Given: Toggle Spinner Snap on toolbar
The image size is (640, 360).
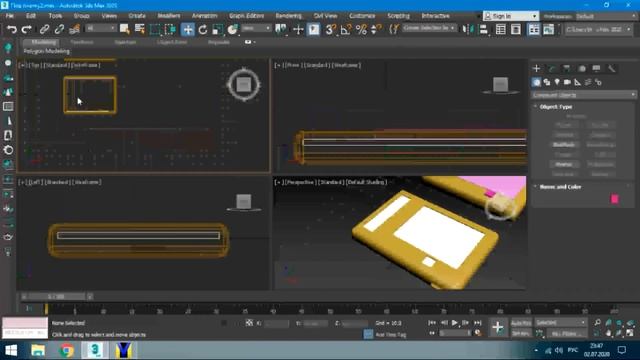Looking at the screenshot, I should (376, 29).
